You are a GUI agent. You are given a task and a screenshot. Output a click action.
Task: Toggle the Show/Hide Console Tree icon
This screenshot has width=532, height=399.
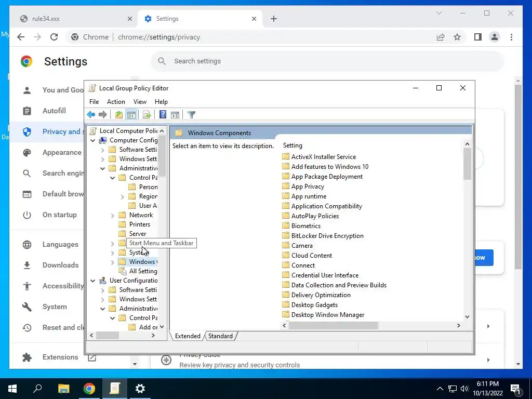pos(131,115)
